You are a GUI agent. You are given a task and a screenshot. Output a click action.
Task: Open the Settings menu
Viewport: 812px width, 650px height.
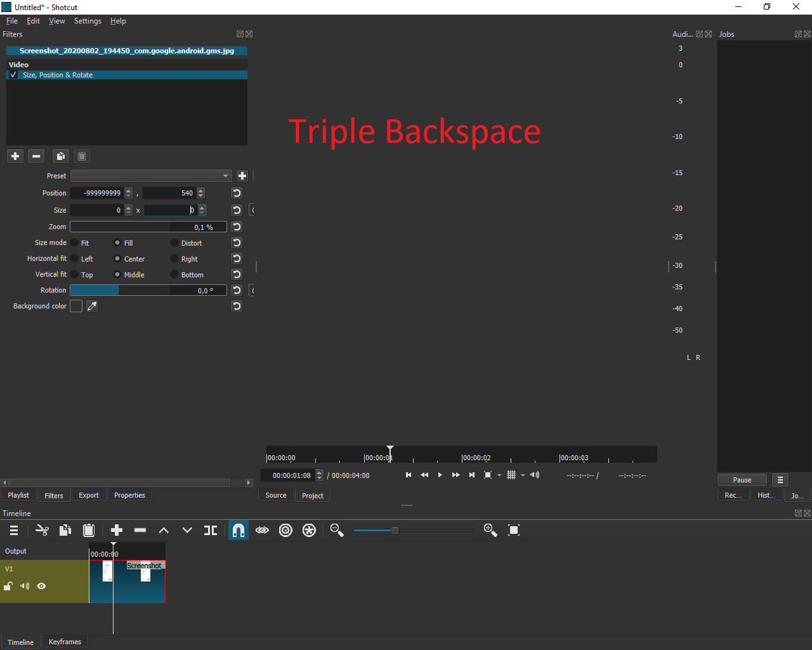(88, 20)
